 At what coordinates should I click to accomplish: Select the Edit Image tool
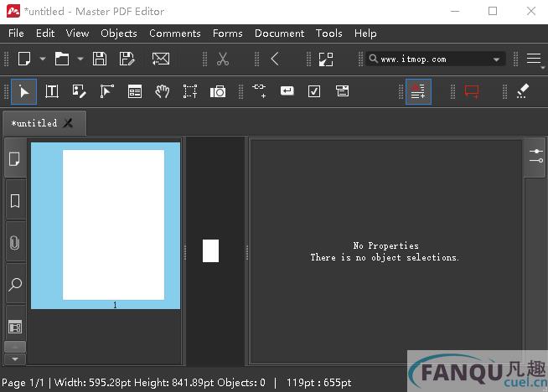(79, 91)
